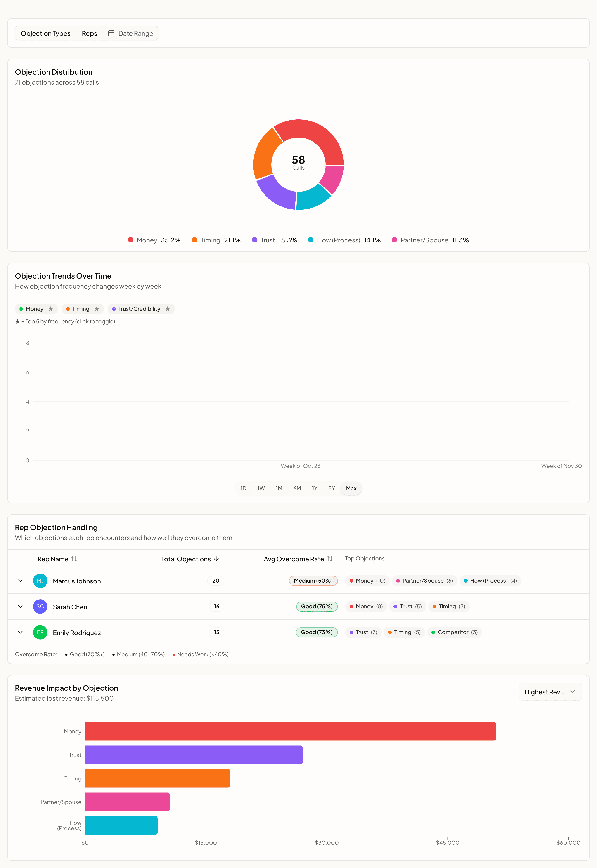Click Sarah Chen's total objections 16

[x=217, y=607]
